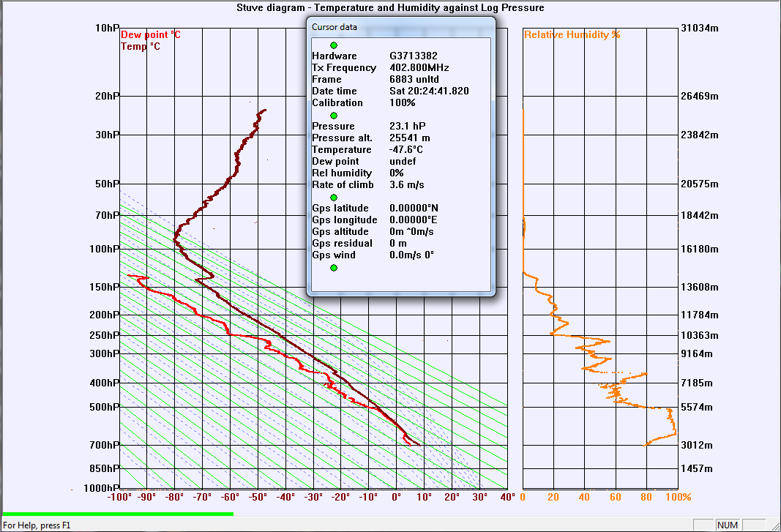781x532 pixels.
Task: Click the Tx Frequency value 402.800MHz
Action: click(x=419, y=67)
